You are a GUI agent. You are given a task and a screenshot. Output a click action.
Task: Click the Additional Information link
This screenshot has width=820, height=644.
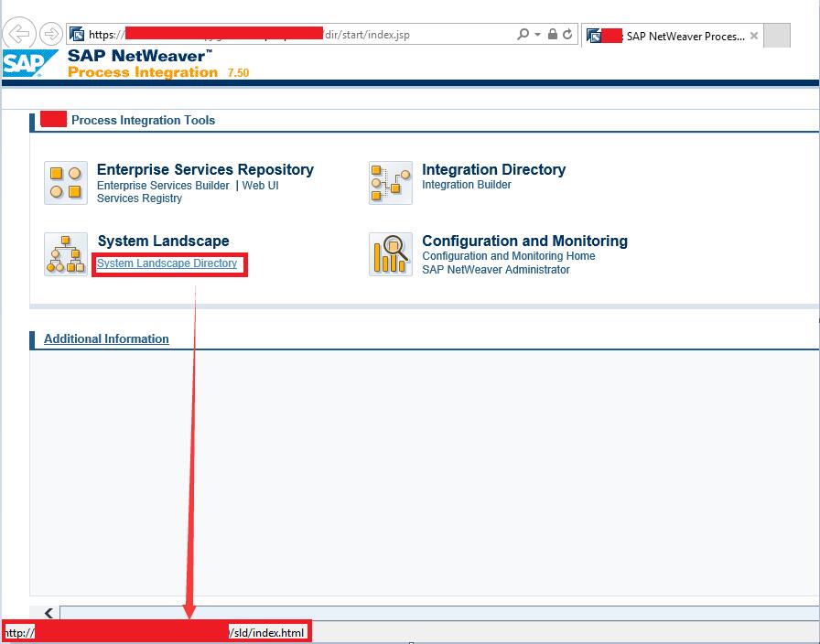106,338
